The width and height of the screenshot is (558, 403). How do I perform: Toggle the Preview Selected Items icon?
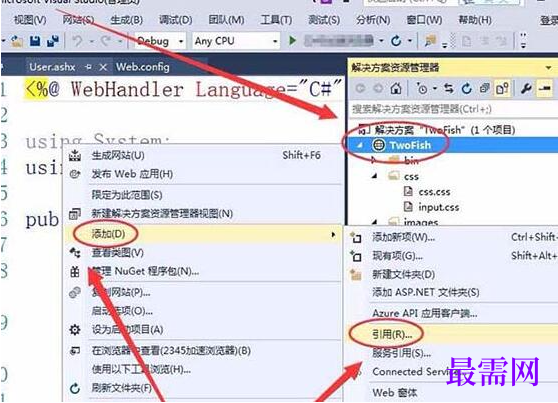545,88
